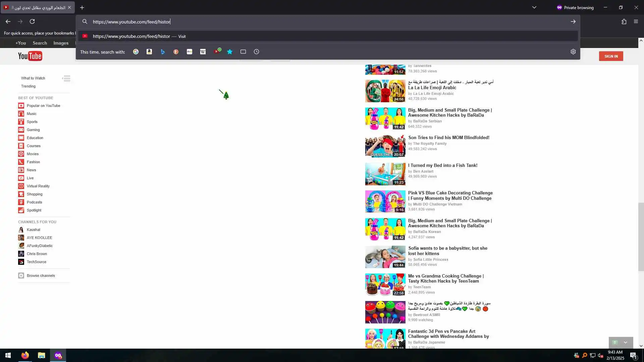The width and height of the screenshot is (644, 362).
Task: Open the Fish Tank video thumbnail
Action: coord(385,174)
